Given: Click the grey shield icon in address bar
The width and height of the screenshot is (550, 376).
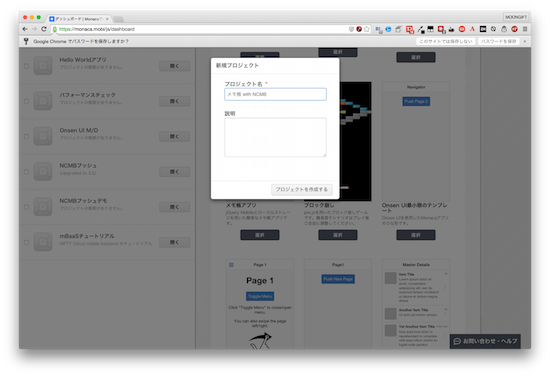Looking at the screenshot, I should pyautogui.click(x=351, y=29).
